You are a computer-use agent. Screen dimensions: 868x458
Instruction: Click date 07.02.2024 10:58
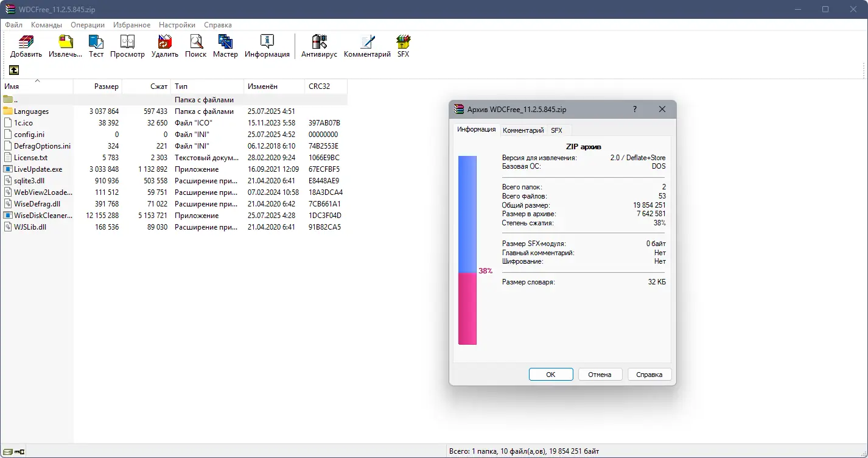point(273,192)
